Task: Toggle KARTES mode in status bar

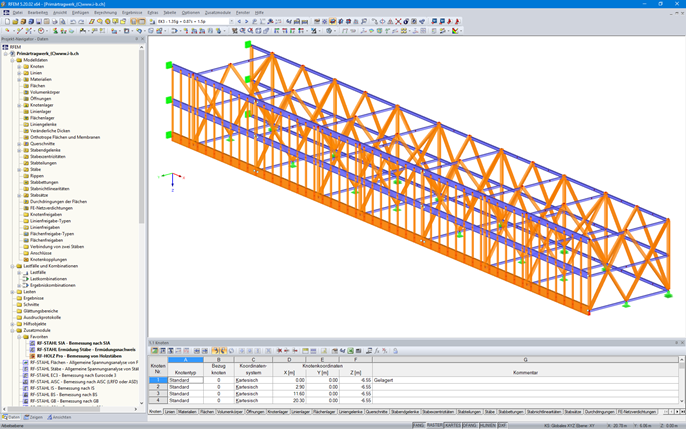Action: (x=453, y=425)
